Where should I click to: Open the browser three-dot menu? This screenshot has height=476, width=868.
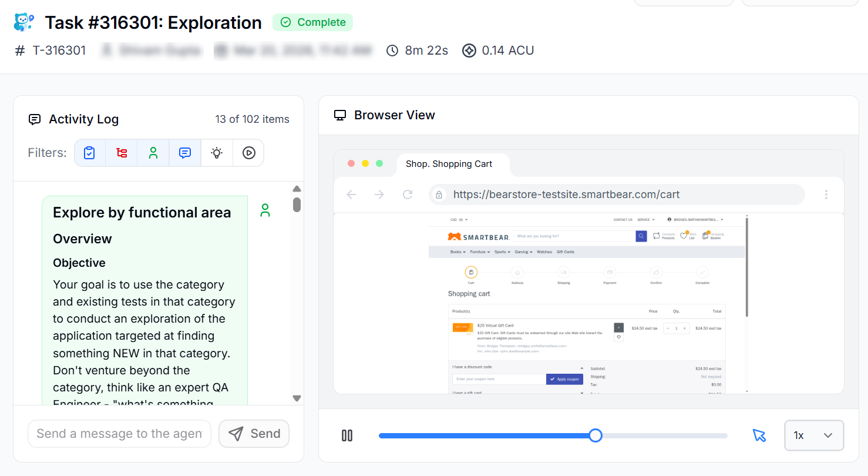(x=826, y=195)
